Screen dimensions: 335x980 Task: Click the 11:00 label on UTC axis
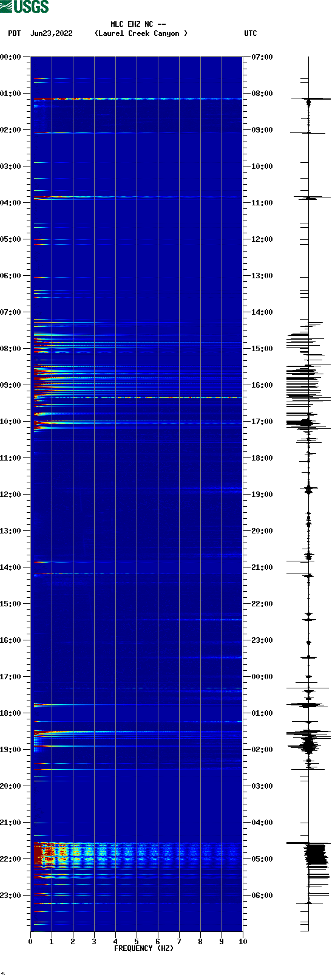pyautogui.click(x=262, y=203)
